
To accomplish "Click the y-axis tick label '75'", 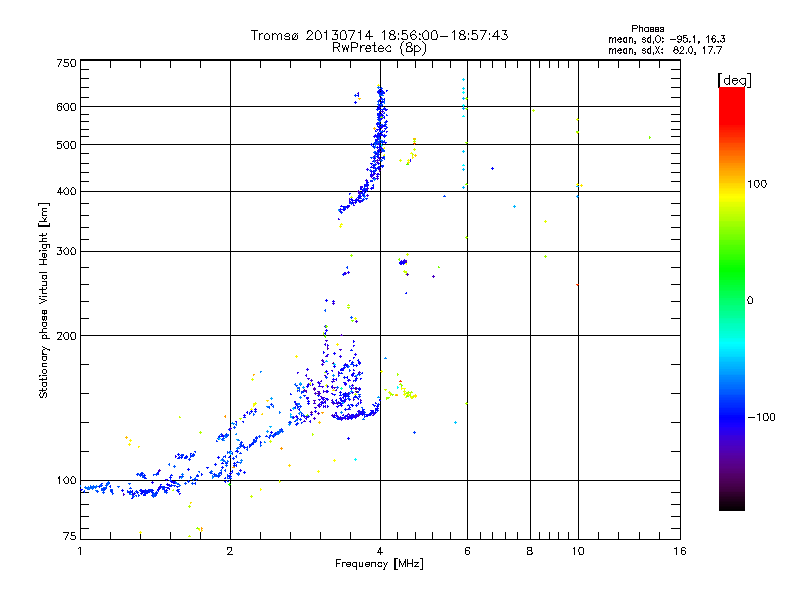I will [70, 536].
